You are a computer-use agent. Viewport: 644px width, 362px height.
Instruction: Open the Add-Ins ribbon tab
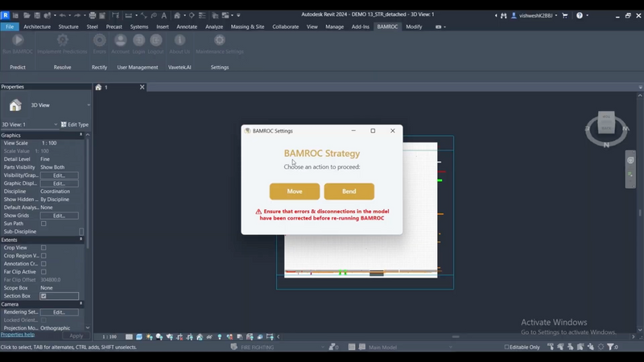[360, 27]
